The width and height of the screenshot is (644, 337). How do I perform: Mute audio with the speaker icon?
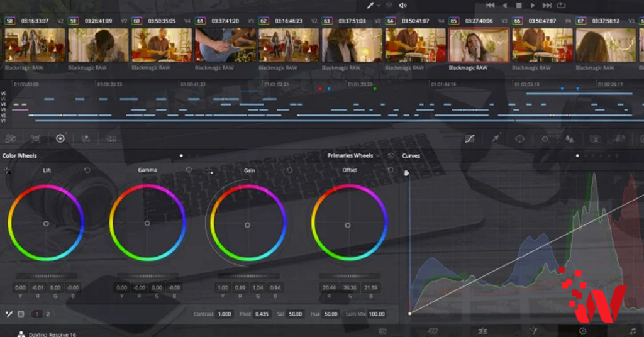click(x=402, y=5)
